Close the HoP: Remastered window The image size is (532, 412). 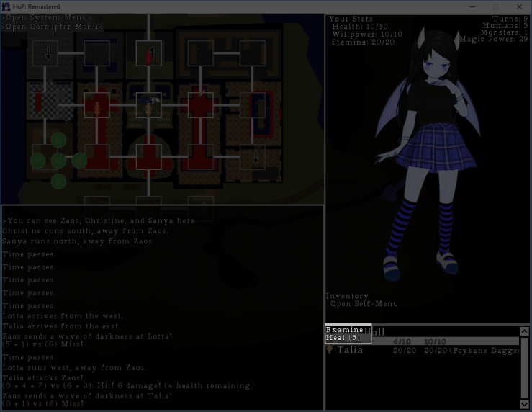click(520, 6)
